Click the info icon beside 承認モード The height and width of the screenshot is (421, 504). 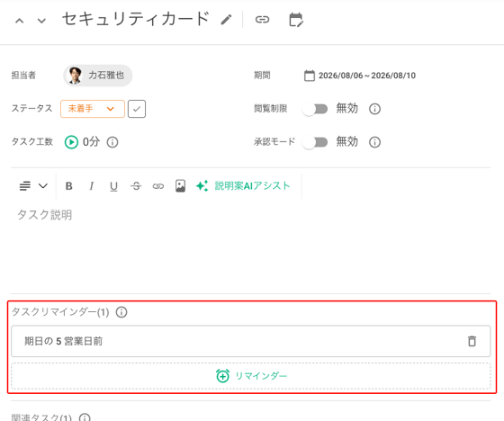click(374, 142)
